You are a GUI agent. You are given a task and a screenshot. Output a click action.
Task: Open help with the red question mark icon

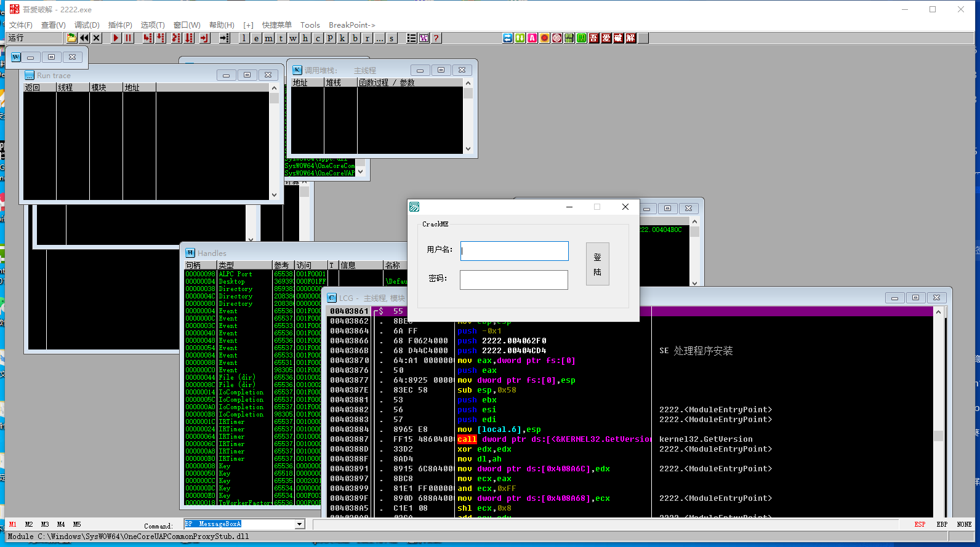pyautogui.click(x=436, y=38)
